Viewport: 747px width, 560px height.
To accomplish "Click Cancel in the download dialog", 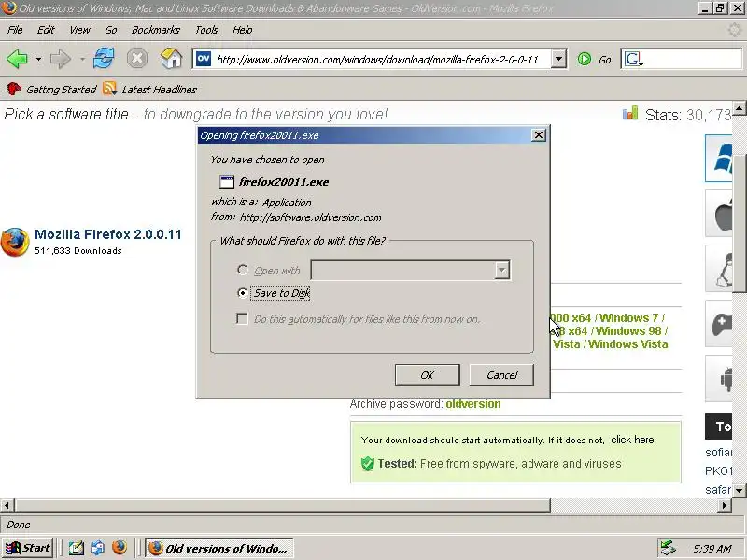I will pyautogui.click(x=501, y=375).
